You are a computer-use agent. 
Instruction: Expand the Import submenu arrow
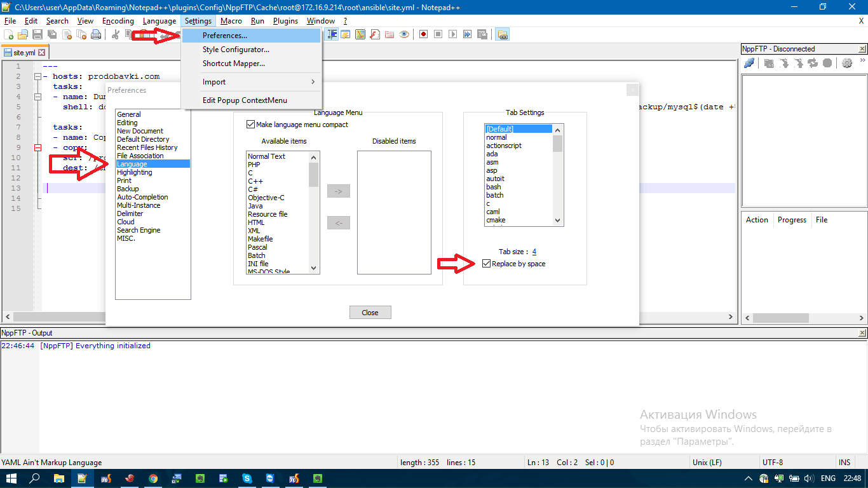(313, 82)
